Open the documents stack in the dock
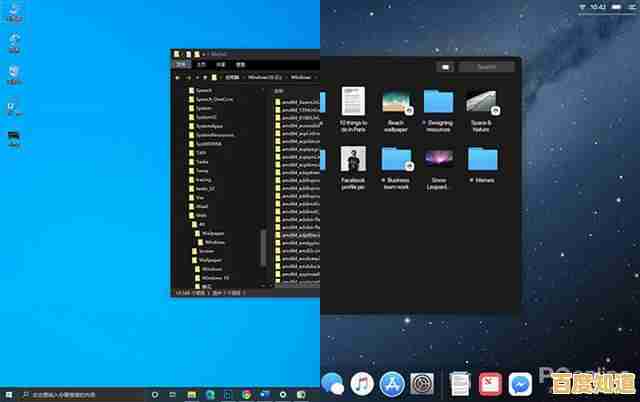 pos(460,384)
